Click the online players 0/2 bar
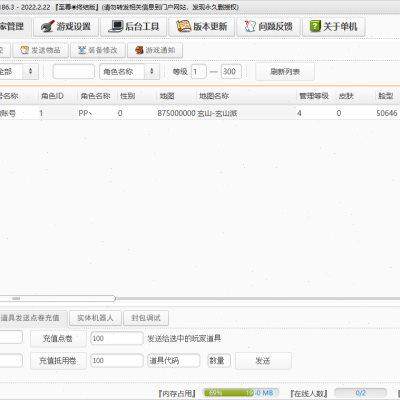This screenshot has width=400, height=400. (360, 393)
